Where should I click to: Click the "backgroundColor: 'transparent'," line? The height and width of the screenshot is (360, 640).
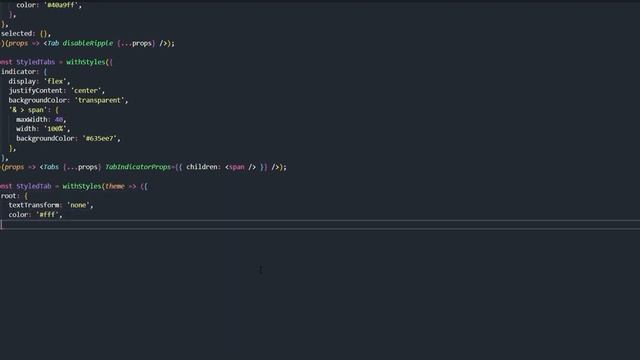(68, 100)
